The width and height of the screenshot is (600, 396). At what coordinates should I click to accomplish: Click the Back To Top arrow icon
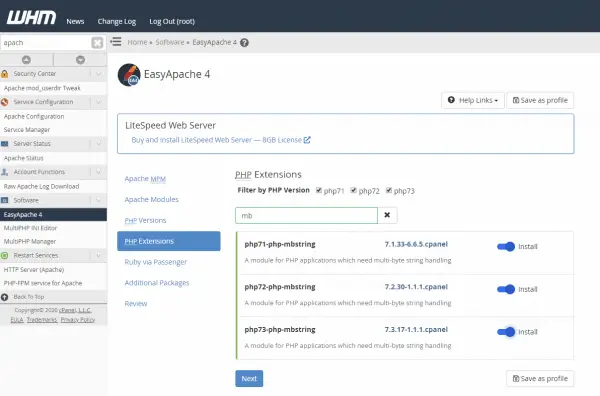pos(5,297)
